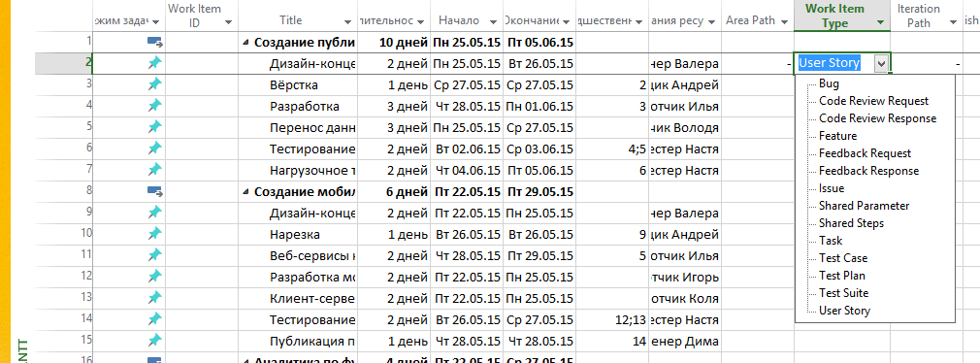Screen dimensions: 980x363
Task: Select row header number 10
Action: pyautogui.click(x=64, y=234)
